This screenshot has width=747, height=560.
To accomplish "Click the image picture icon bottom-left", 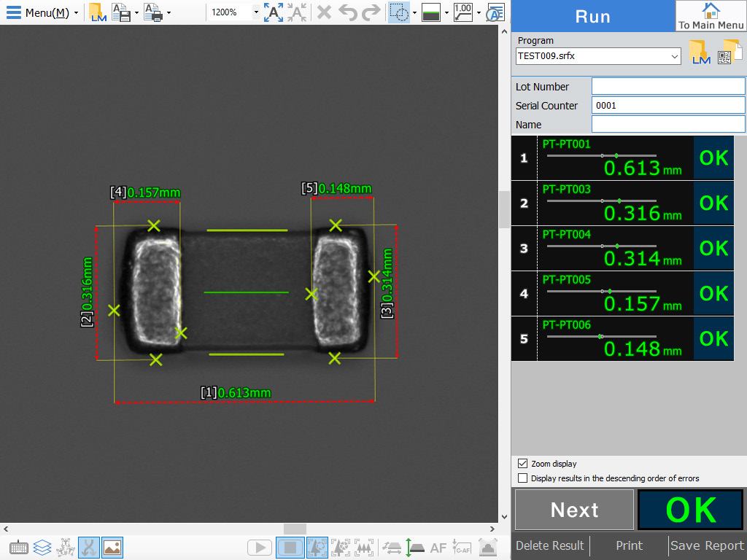I will point(112,547).
